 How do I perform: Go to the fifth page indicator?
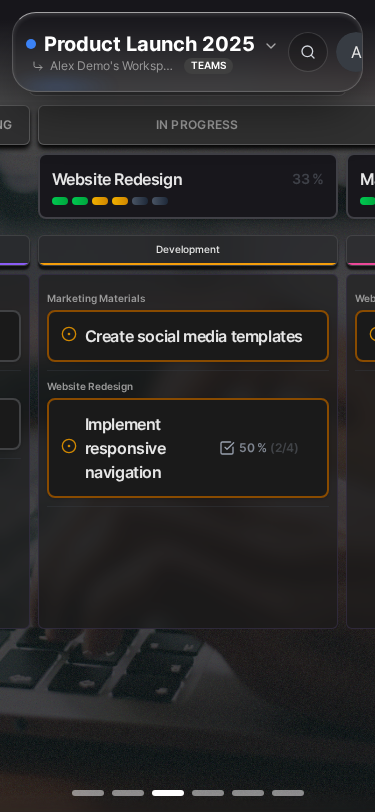(248, 793)
